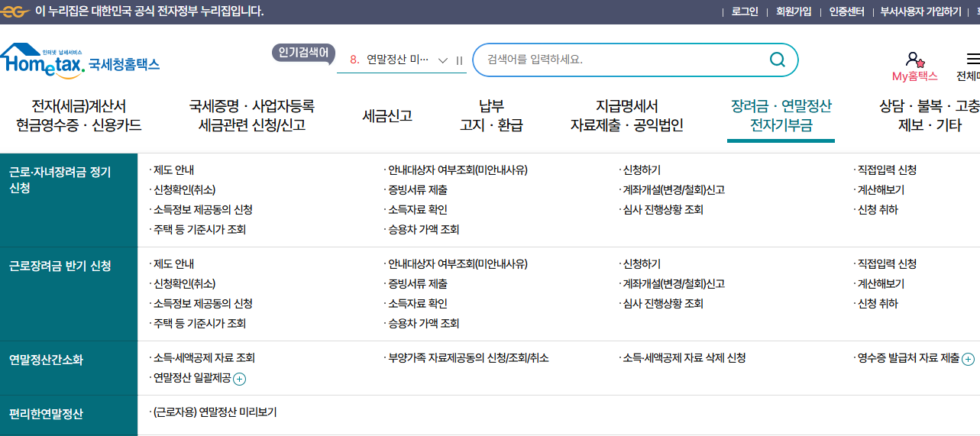Open 국세증명·사업자등록 menu

pos(252,116)
